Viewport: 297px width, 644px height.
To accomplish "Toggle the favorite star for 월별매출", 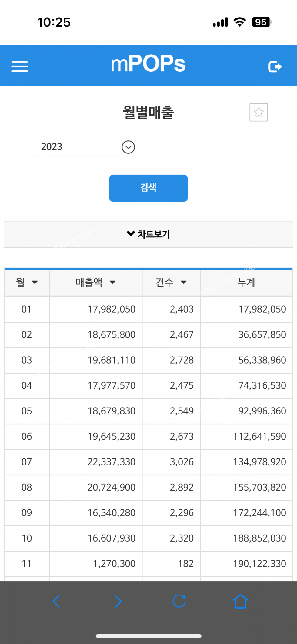I will pos(259,112).
